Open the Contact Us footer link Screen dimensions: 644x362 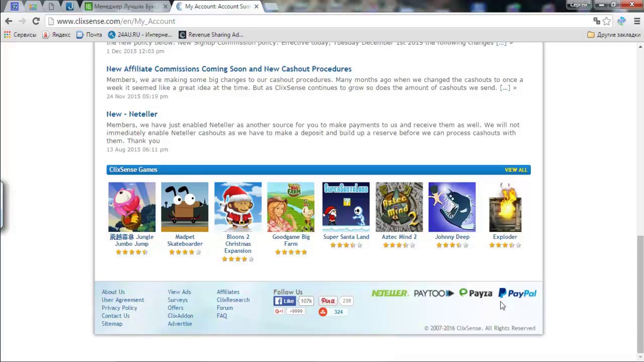(116, 316)
